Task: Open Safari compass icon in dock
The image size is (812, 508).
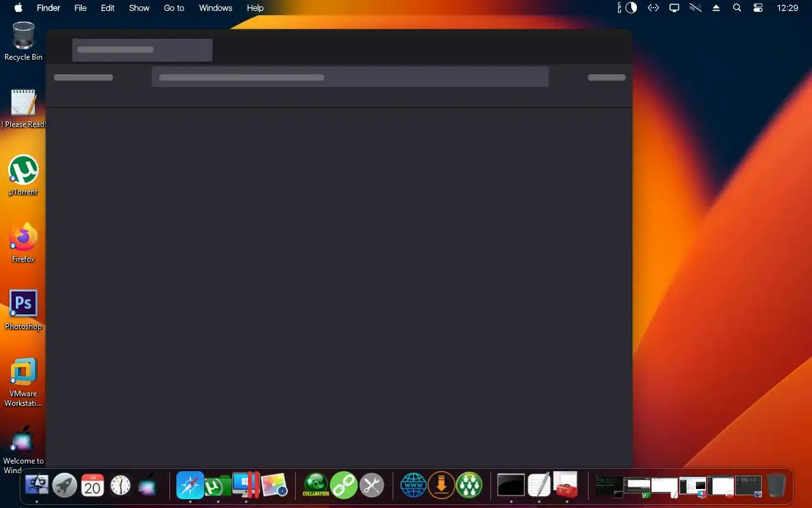Action: [x=190, y=486]
